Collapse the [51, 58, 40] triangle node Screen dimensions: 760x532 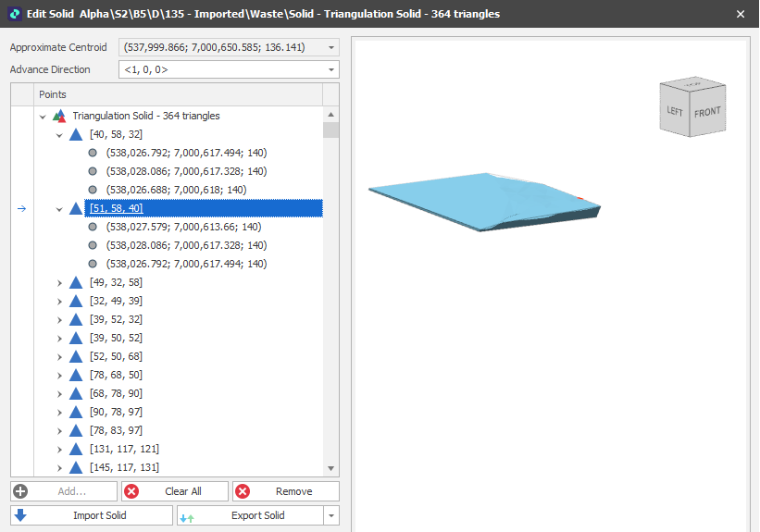click(59, 209)
